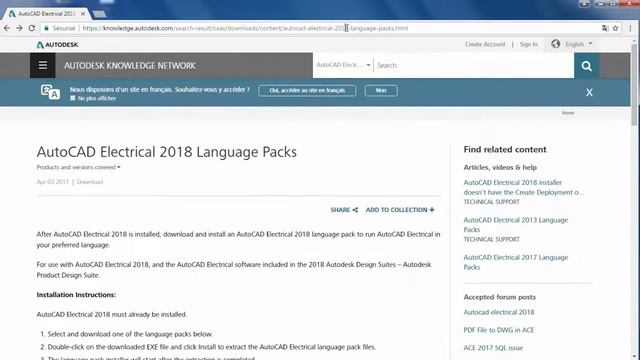
Task: Open the hamburger navigation menu
Action: (42, 65)
